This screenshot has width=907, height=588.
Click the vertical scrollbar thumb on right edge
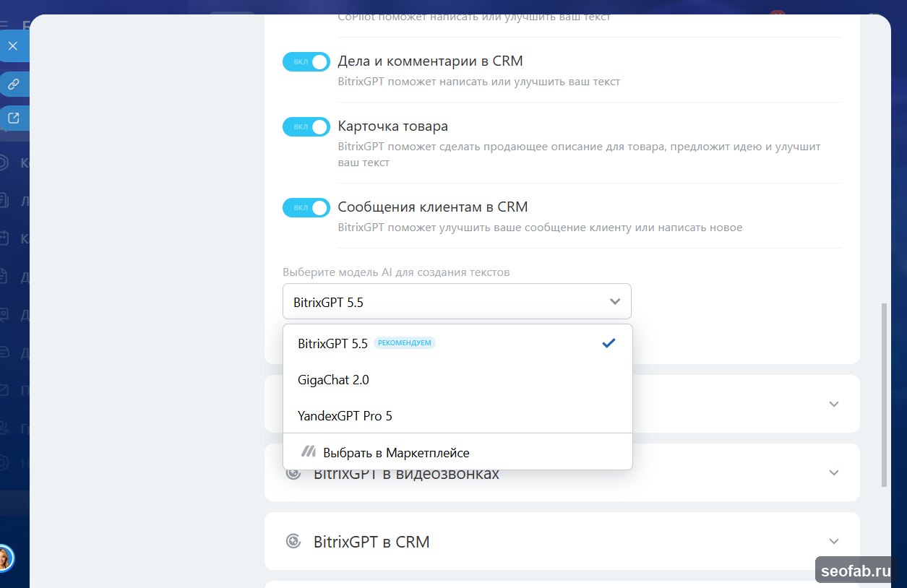click(884, 395)
